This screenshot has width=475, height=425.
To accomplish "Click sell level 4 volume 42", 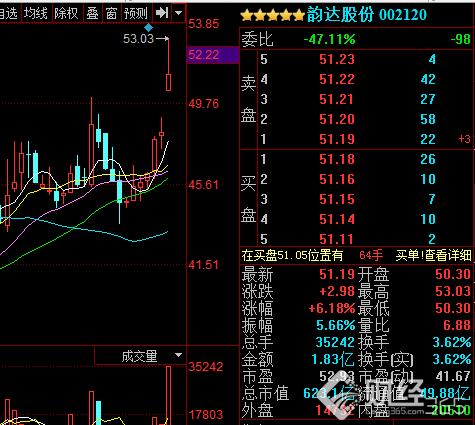I will (x=428, y=79).
